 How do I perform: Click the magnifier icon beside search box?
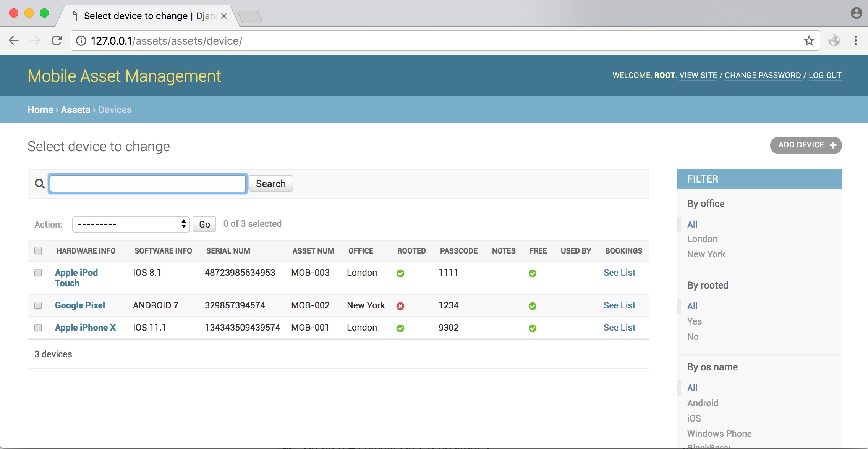[39, 184]
